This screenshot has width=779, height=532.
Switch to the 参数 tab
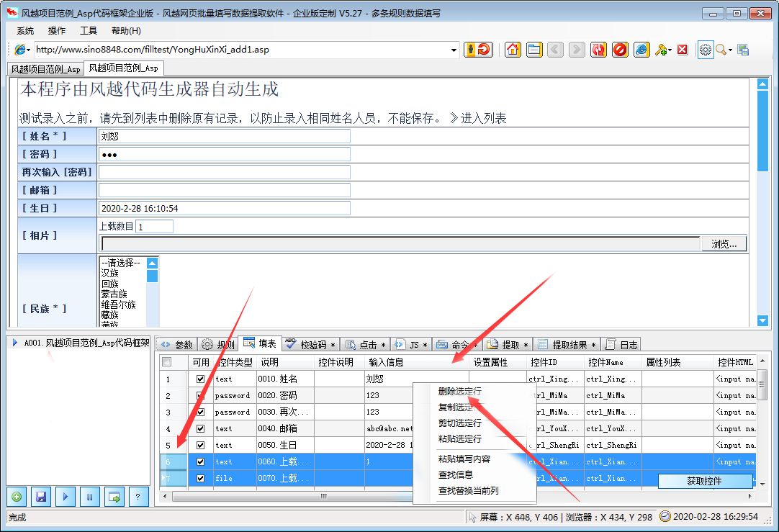tap(177, 344)
